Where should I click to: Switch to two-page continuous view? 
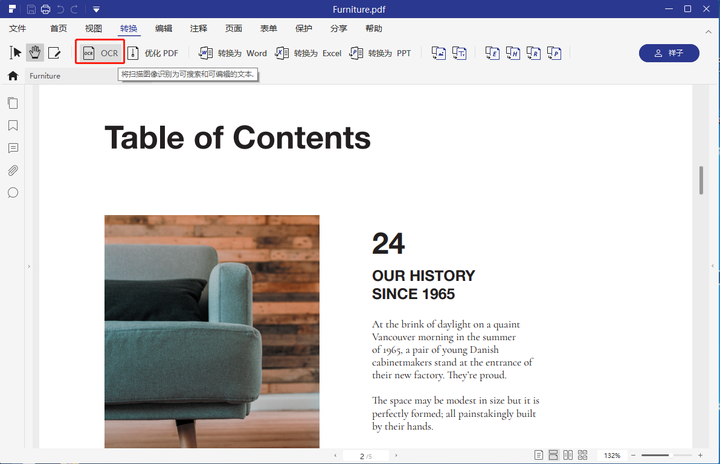coord(583,455)
